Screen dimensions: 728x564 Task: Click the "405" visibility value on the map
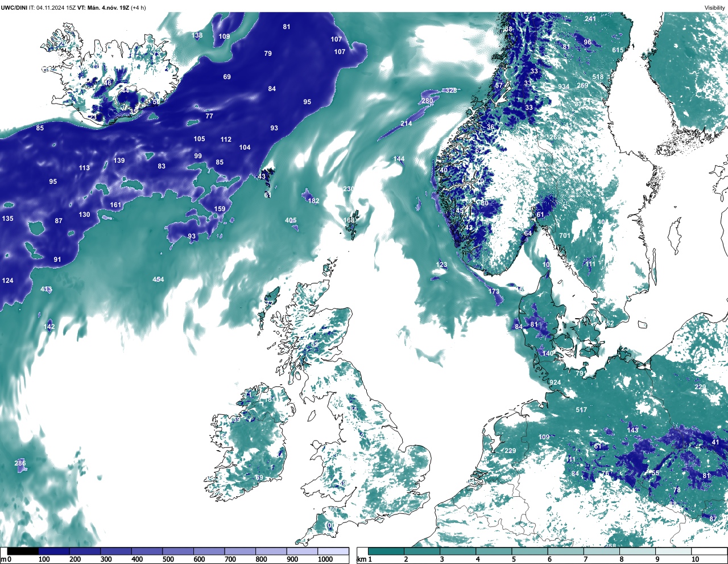click(291, 220)
